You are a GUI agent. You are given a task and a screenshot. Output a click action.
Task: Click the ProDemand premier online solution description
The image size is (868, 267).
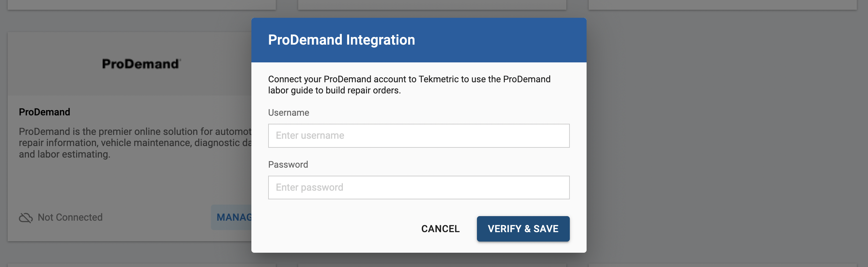coord(135,143)
